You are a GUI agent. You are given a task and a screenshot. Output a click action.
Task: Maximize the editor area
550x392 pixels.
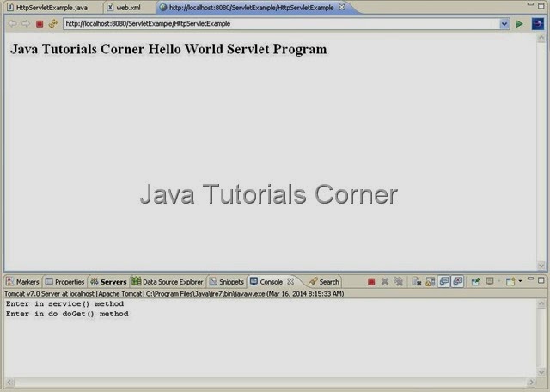point(541,6)
